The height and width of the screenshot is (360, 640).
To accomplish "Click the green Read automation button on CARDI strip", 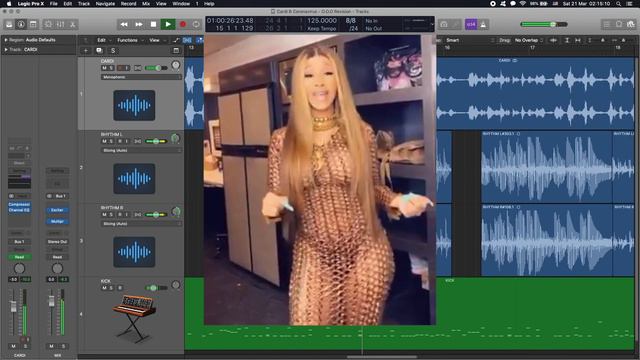I will (19, 257).
